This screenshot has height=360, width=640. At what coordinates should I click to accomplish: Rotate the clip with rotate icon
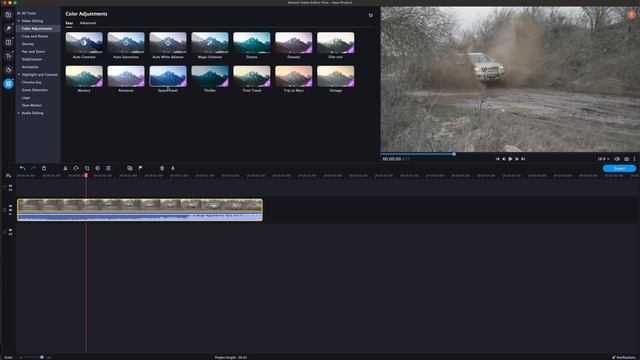coord(76,168)
